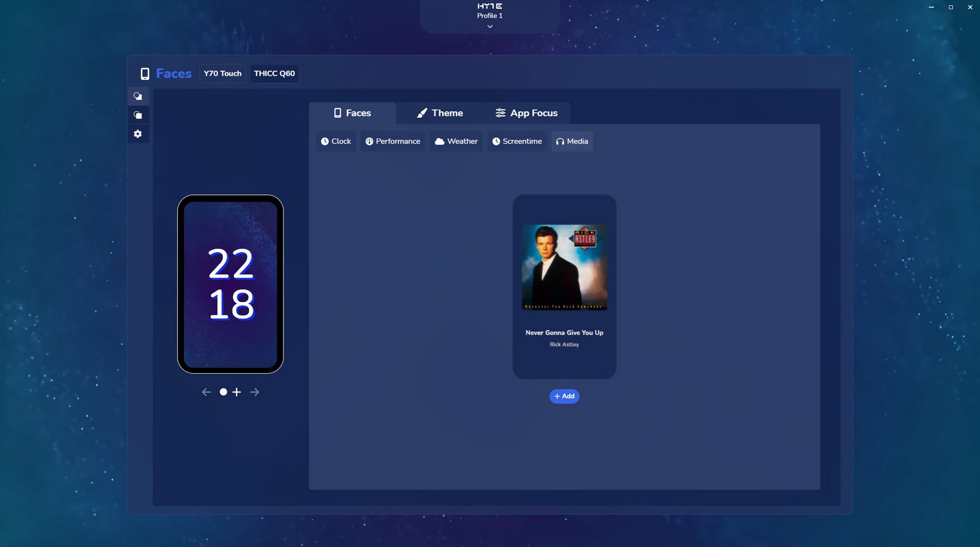Viewport: 980px width, 547px height.
Task: Select the Y70 Touch device
Action: (222, 73)
